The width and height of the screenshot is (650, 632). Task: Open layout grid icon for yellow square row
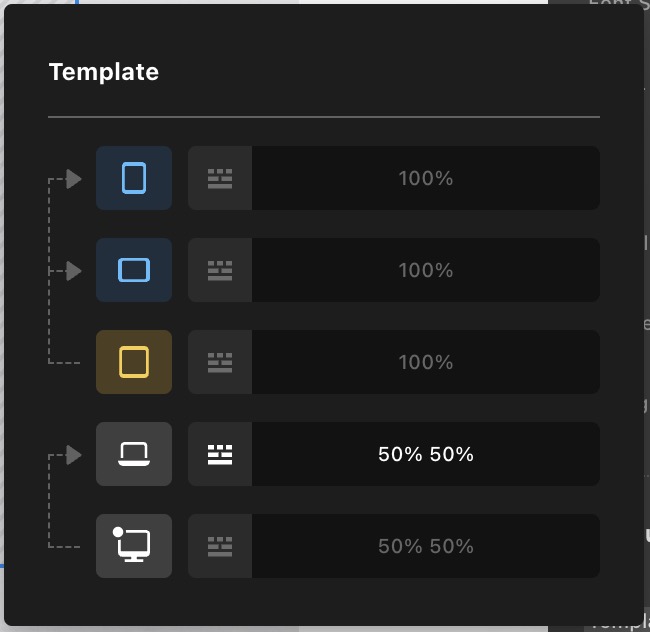click(220, 362)
